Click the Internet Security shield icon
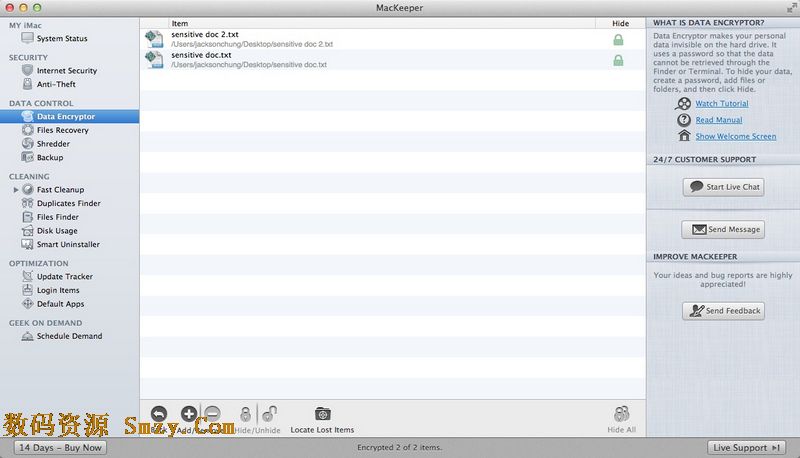Viewport: 800px width, 458px height. 28,70
